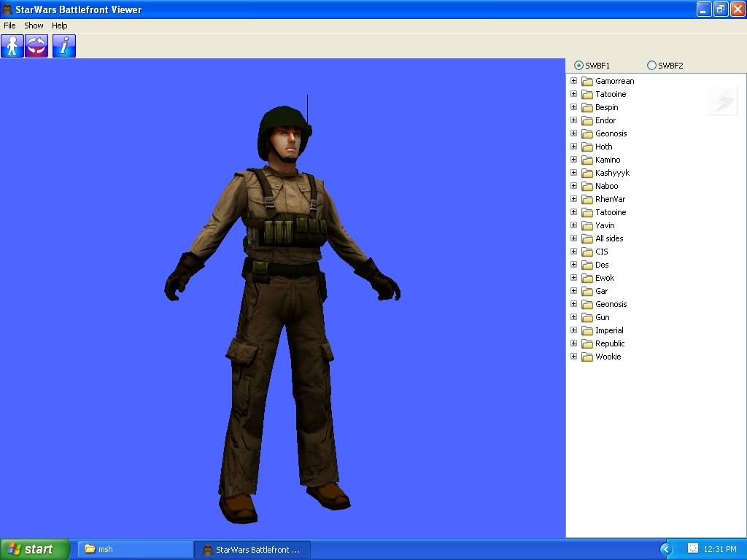Expand the Hoth tree node
The width and height of the screenshot is (747, 560).
tap(573, 146)
